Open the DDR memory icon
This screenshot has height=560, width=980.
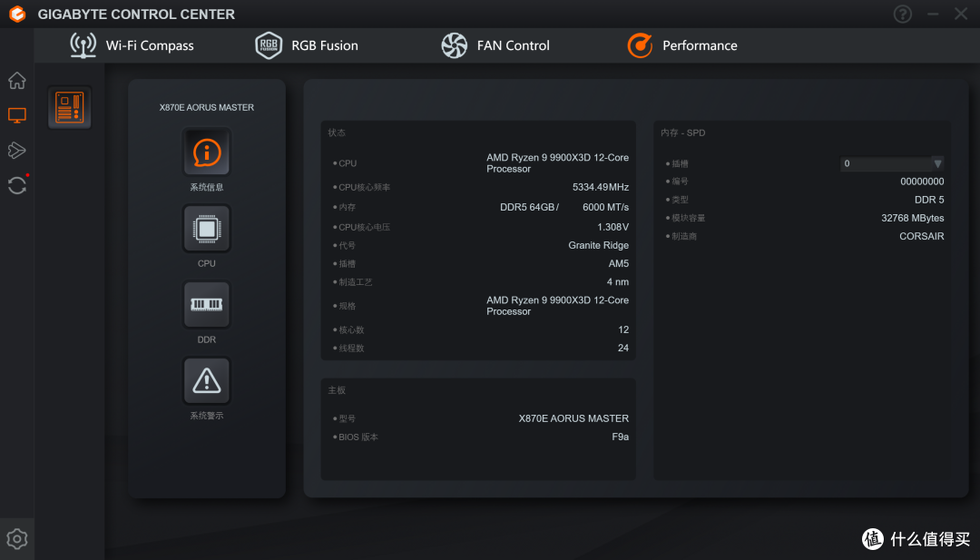[x=207, y=304]
